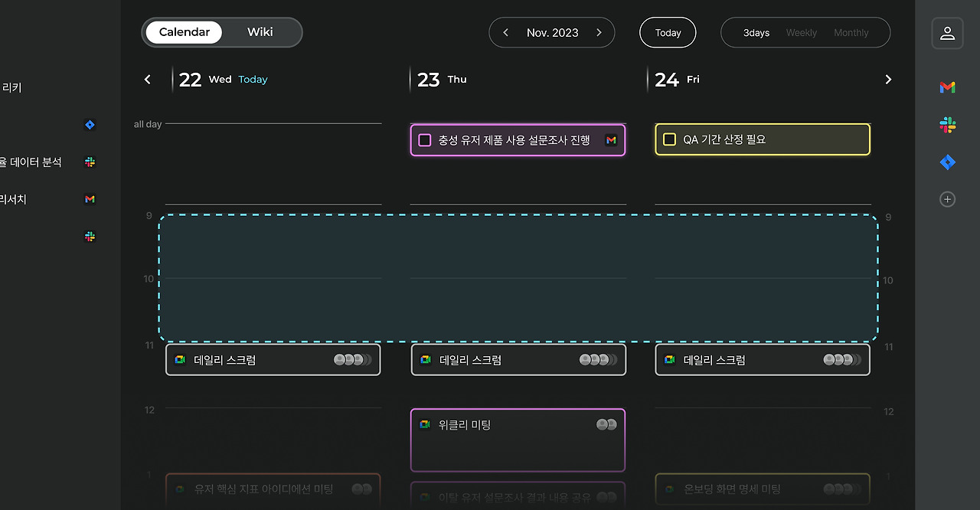Viewport: 980px width, 510px height.
Task: Click attendee avatars on 위클리 미팅
Action: 606,424
